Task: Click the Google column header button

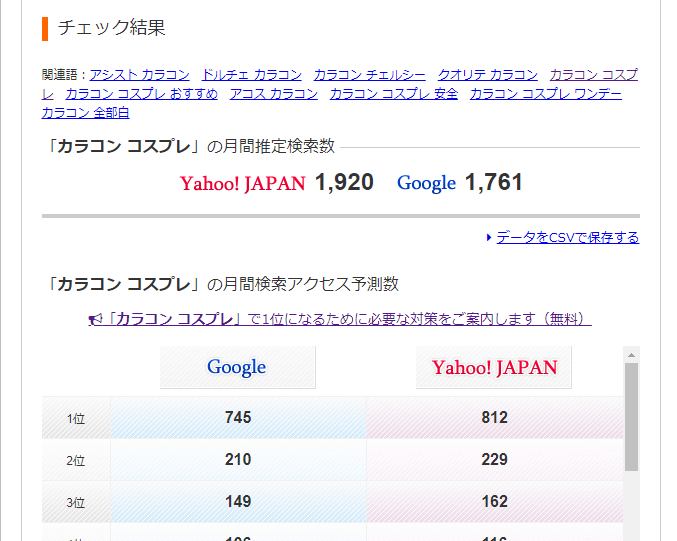Action: 237,367
